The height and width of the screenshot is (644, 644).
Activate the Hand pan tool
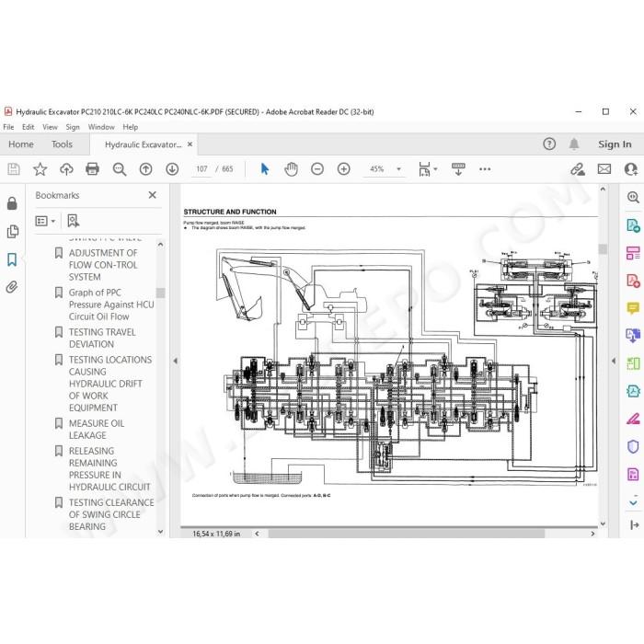(x=292, y=168)
